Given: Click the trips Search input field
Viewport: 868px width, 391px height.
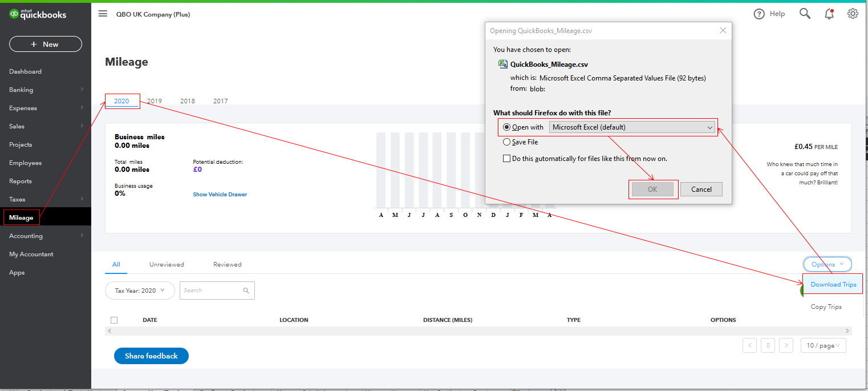Looking at the screenshot, I should click(217, 291).
